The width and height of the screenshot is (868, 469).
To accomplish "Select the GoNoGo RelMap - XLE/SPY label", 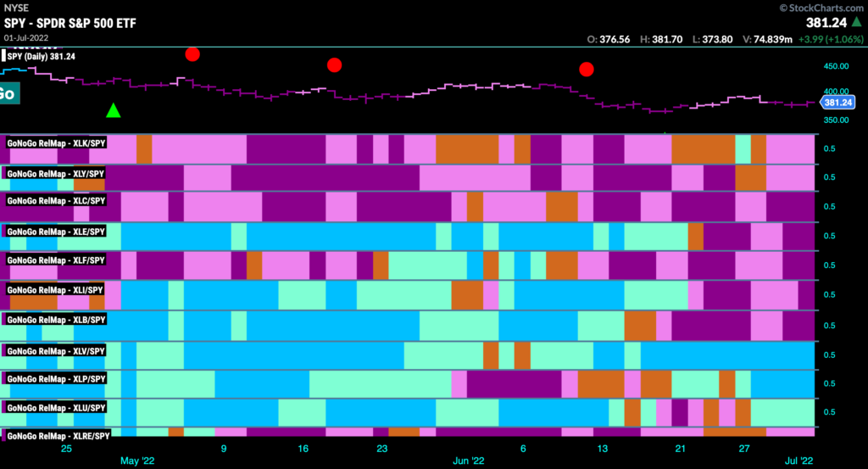I will pos(56,232).
